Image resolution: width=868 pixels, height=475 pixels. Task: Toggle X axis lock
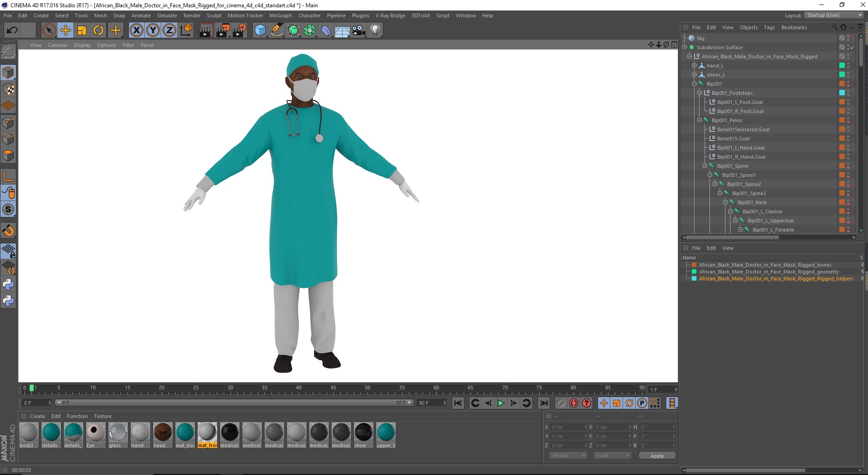tap(137, 31)
